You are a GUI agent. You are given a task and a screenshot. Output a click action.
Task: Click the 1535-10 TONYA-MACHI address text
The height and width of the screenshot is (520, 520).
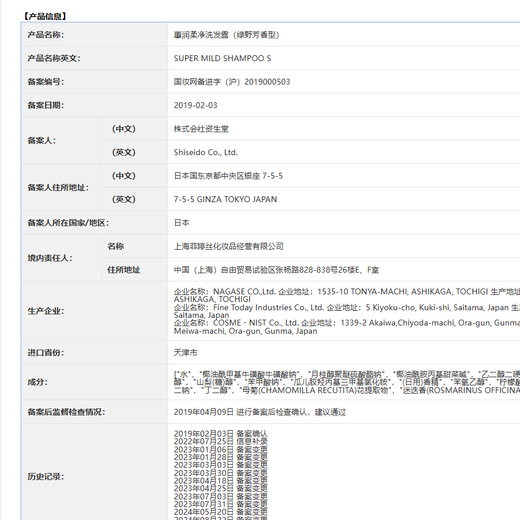(x=402, y=292)
